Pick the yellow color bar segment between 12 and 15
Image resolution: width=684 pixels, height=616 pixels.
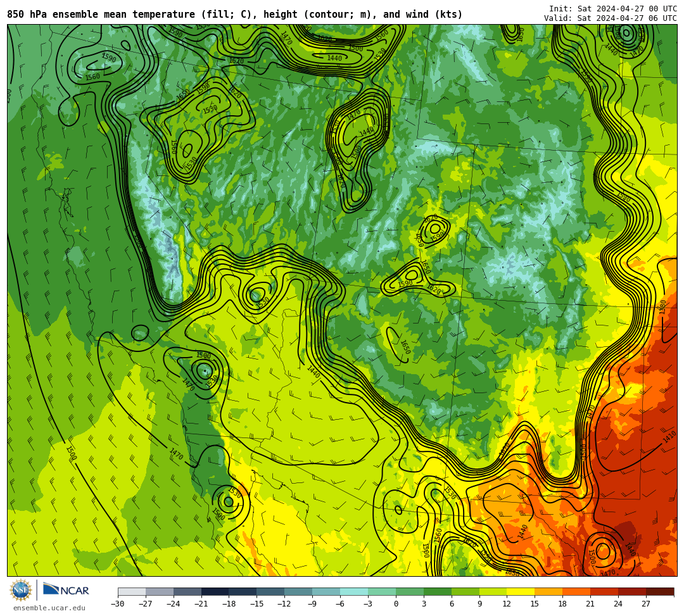pos(521,591)
